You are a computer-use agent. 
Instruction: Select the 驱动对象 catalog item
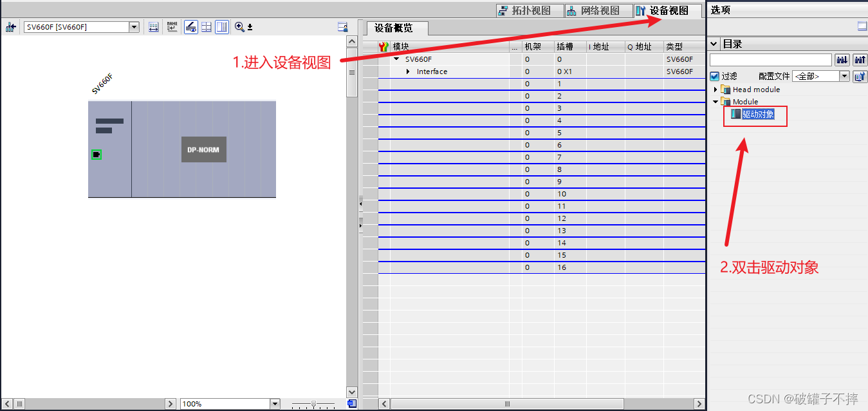[758, 114]
